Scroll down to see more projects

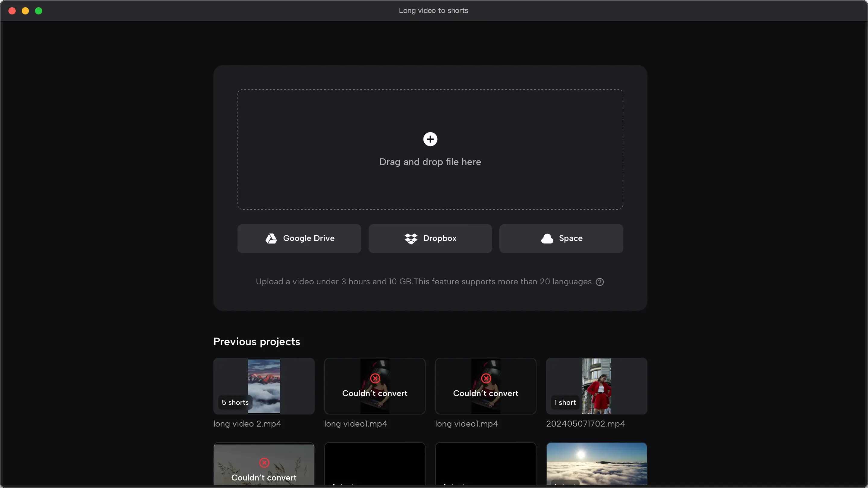click(434, 417)
